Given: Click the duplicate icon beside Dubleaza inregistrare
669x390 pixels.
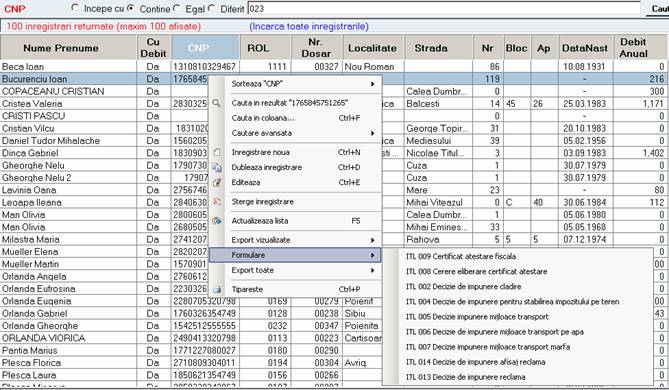Looking at the screenshot, I should coord(217,168).
